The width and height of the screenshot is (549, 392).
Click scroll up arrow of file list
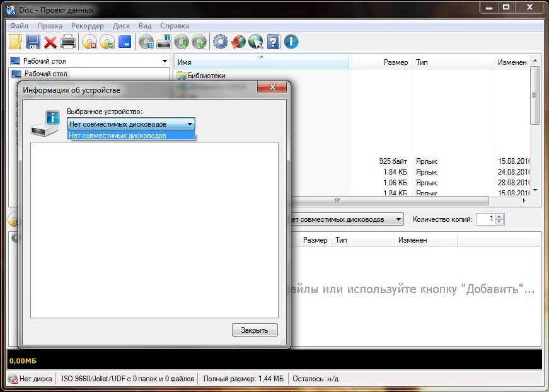535,61
